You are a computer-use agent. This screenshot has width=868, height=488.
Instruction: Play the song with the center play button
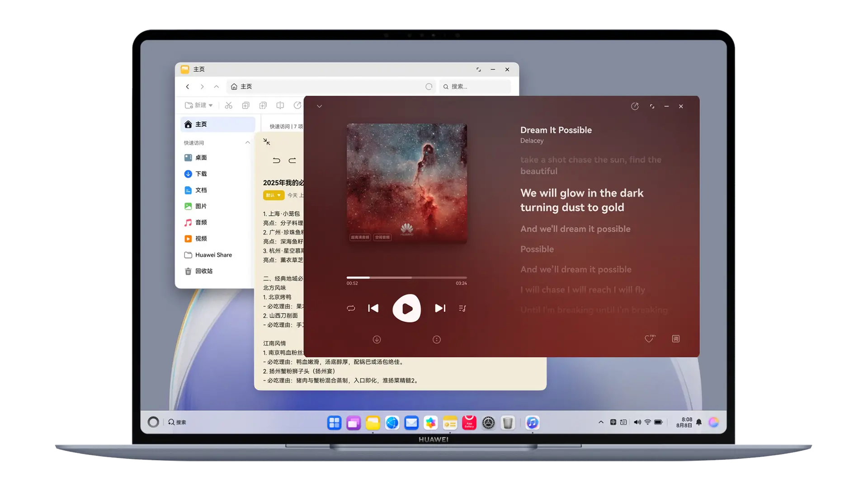(406, 308)
